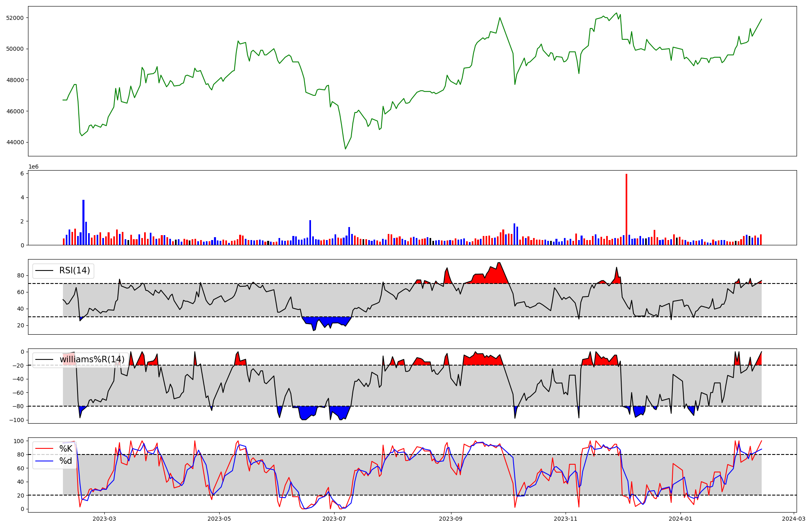Click the red %K legend line swatch

44,449
